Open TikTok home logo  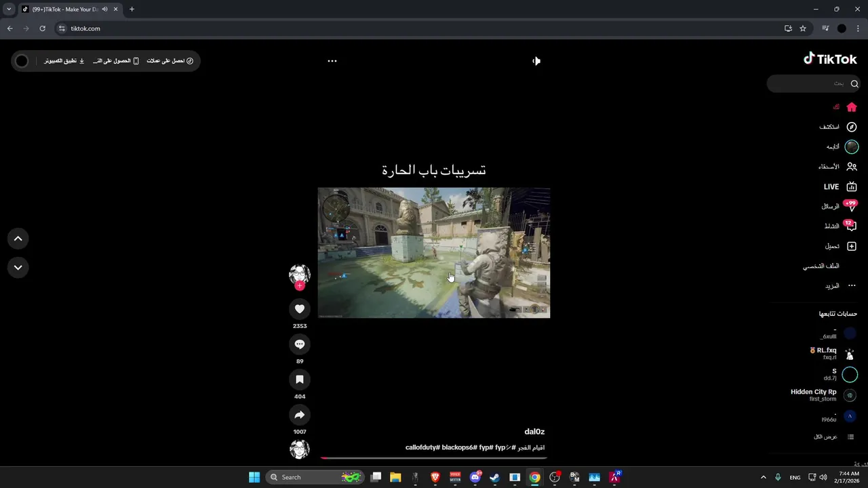coord(831,59)
